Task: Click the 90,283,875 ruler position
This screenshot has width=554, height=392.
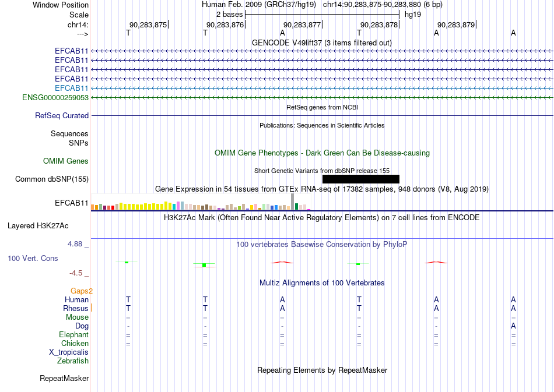Action: 148,24
